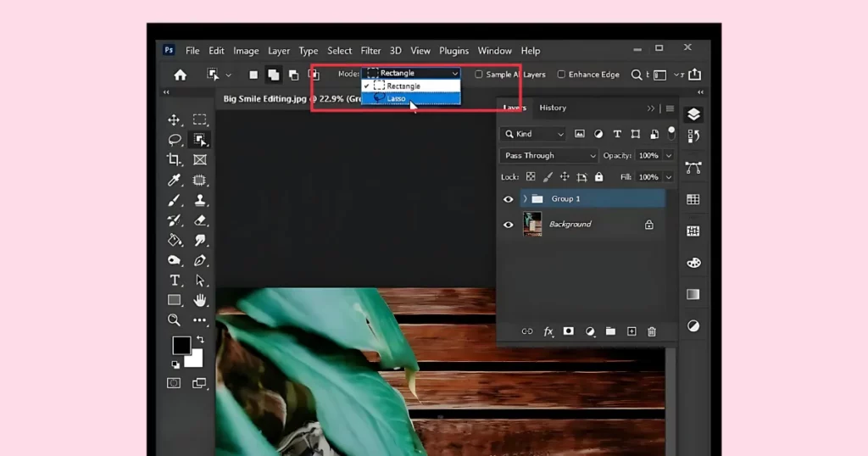Select the Path Selection tool

(199, 280)
